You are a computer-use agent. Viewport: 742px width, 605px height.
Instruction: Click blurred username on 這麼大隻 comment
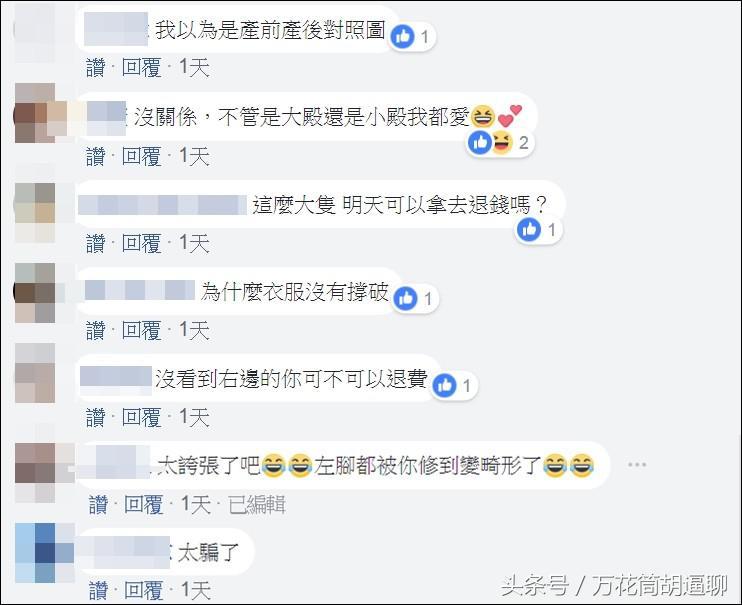[x=162, y=205]
